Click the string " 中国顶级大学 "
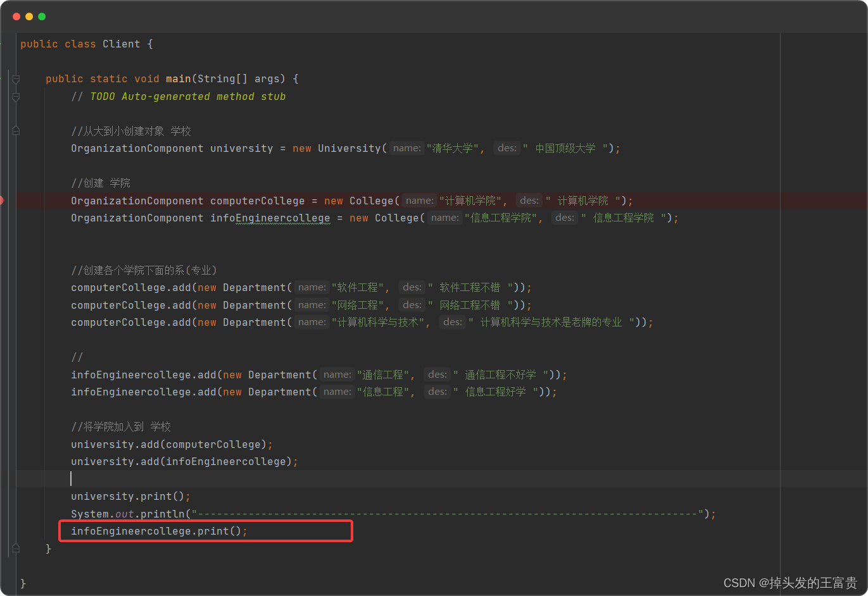This screenshot has height=596, width=868. click(x=565, y=149)
